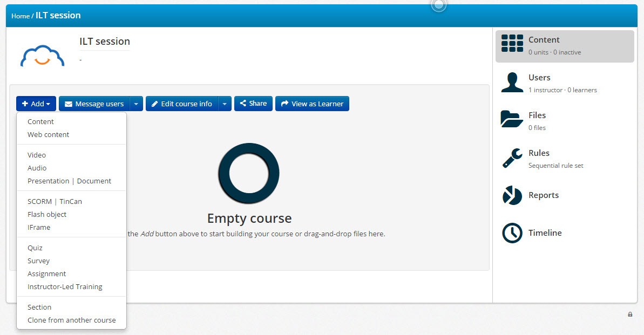Go to Home via breadcrumb link
The width and height of the screenshot is (644, 335).
[21, 16]
